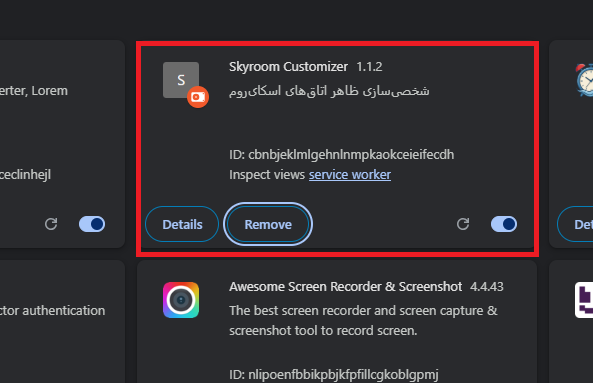Select the ID cbnbjeklmlgehnlnmpkaokceieifecdh text
This screenshot has height=383, width=593.
click(342, 155)
